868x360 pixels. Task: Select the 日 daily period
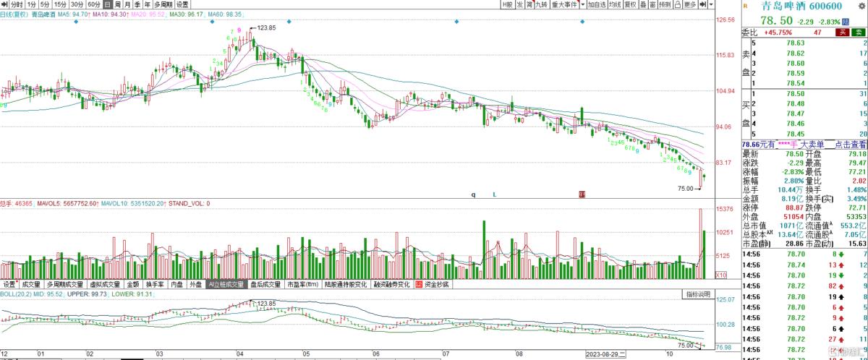point(108,4)
